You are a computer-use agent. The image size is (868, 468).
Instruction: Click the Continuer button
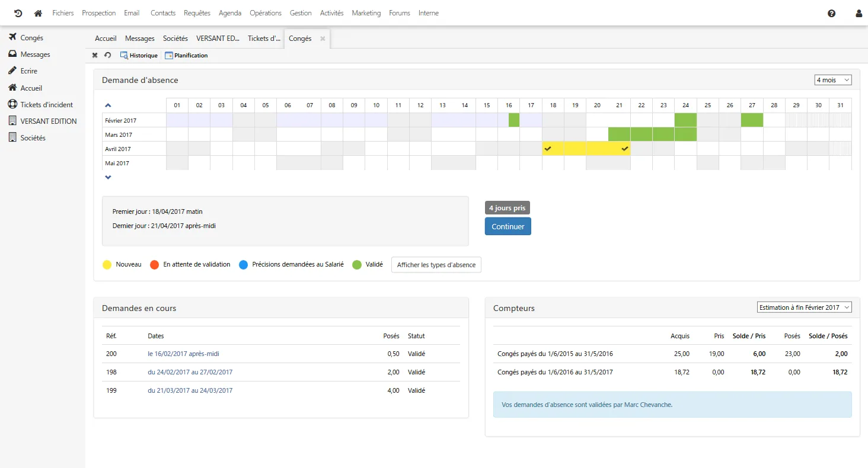point(508,226)
